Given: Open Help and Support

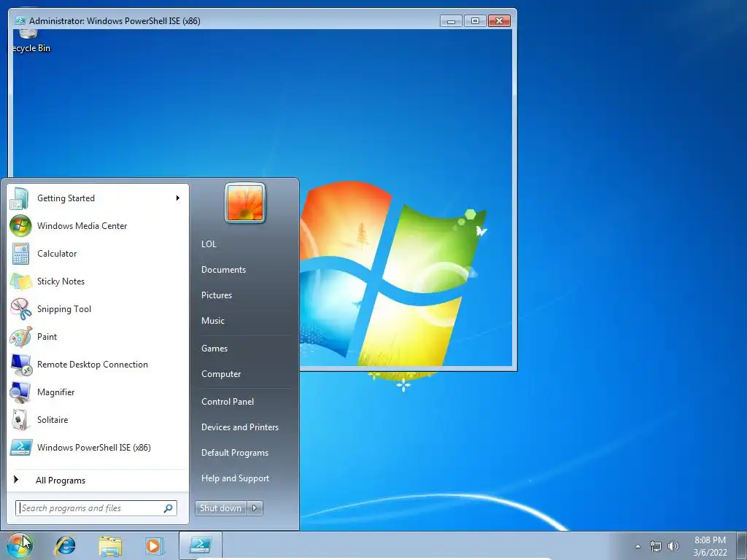Looking at the screenshot, I should (235, 478).
